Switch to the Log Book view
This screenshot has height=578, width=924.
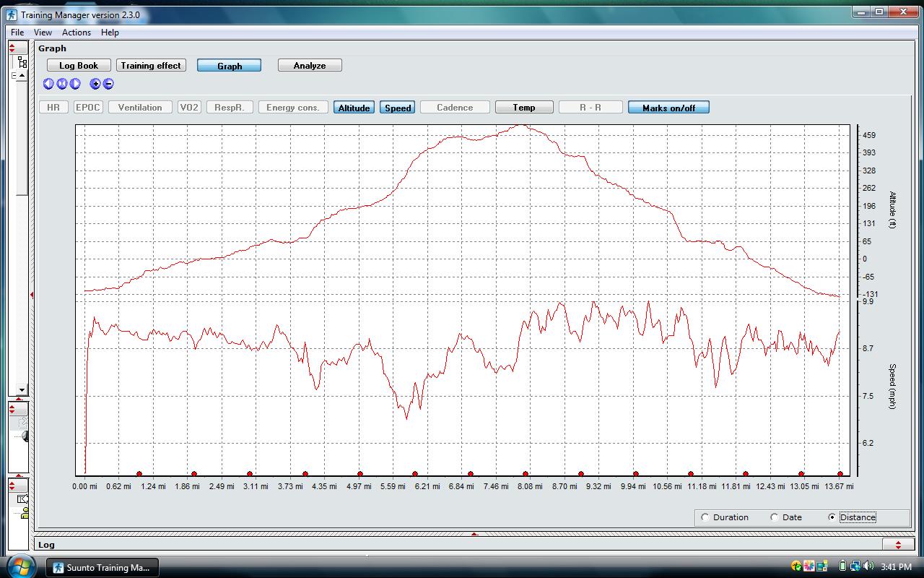point(79,66)
